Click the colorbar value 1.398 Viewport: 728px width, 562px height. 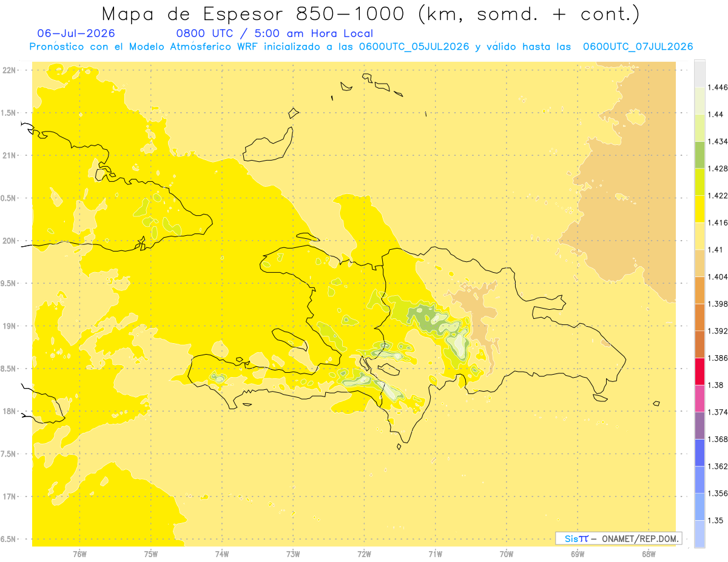point(717,304)
